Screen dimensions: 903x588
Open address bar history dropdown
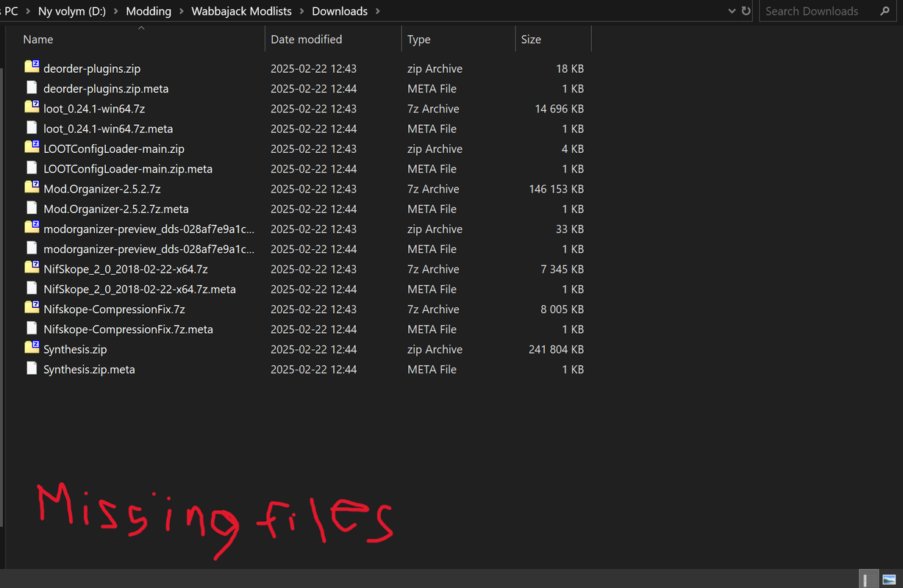point(732,11)
